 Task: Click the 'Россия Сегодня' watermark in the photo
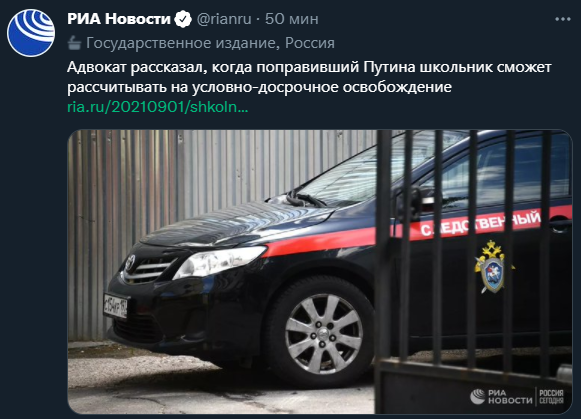(551, 397)
